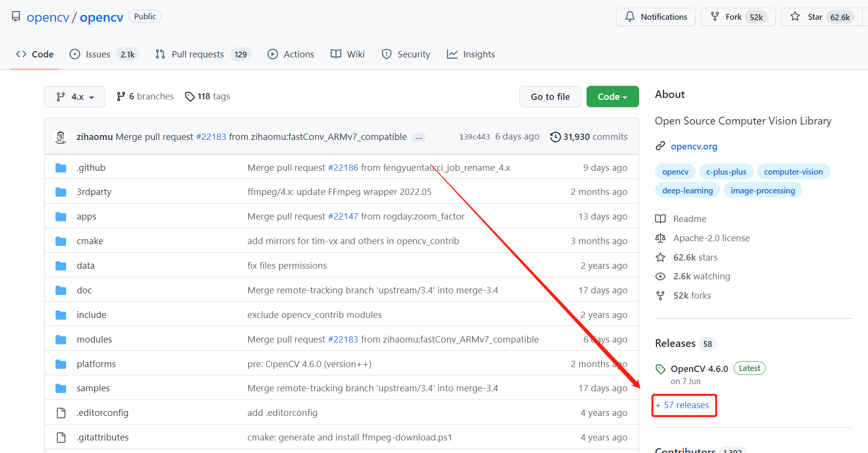Click the .editorconfig file icon

point(61,413)
